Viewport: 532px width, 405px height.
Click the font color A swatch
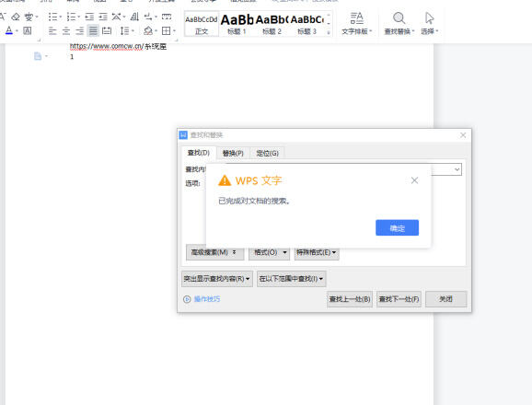(x=9, y=31)
